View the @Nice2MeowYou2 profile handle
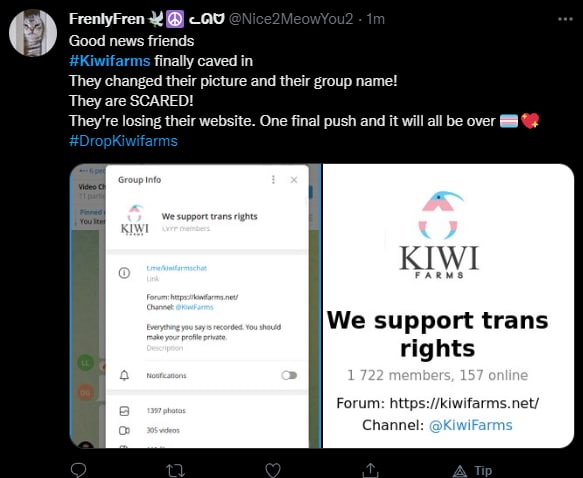Image resolution: width=583 pixels, height=478 pixels. point(290,19)
